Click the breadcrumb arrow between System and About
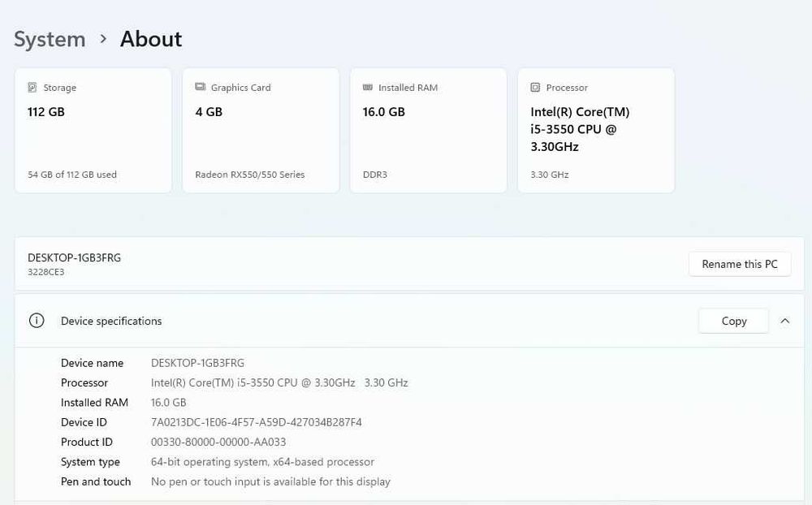The image size is (812, 505). (103, 39)
